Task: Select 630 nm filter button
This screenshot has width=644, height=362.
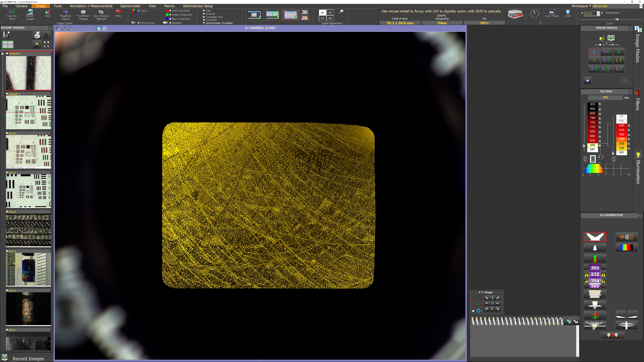Action: click(x=621, y=125)
